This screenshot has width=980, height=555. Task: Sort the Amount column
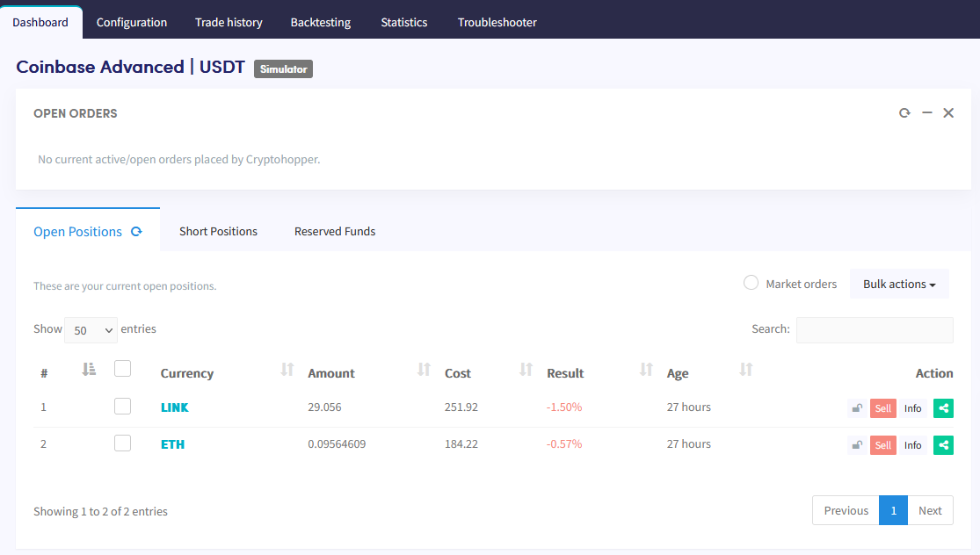pyautogui.click(x=424, y=370)
